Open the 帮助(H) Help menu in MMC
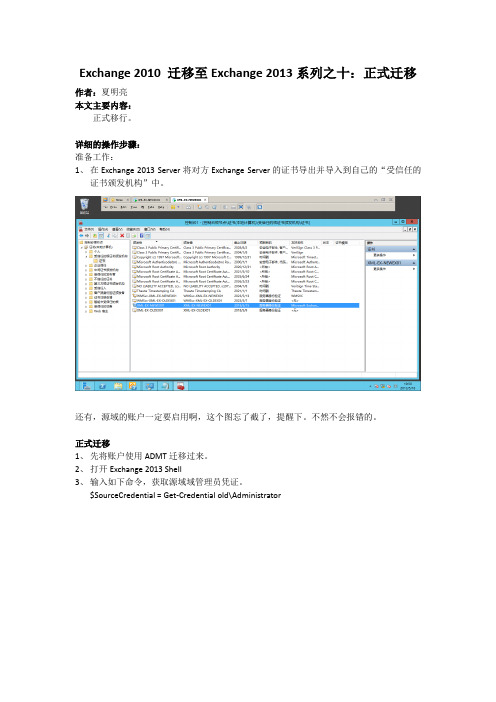 tap(163, 229)
